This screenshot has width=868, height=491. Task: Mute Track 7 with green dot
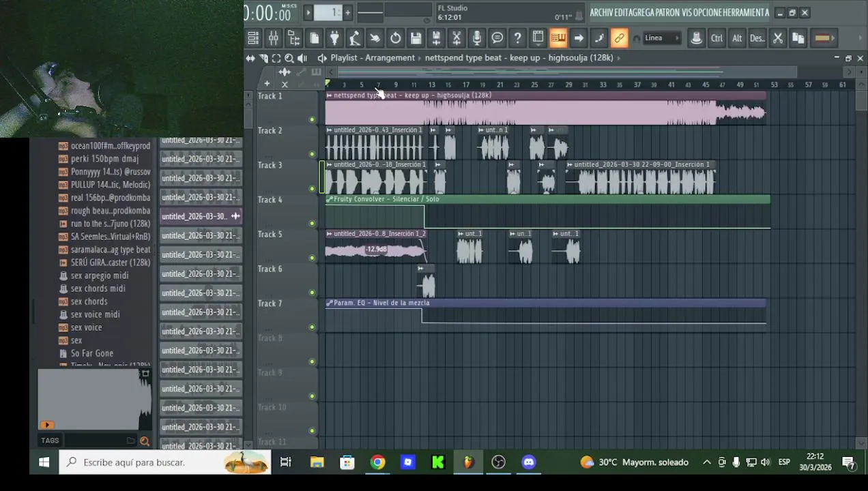(312, 327)
